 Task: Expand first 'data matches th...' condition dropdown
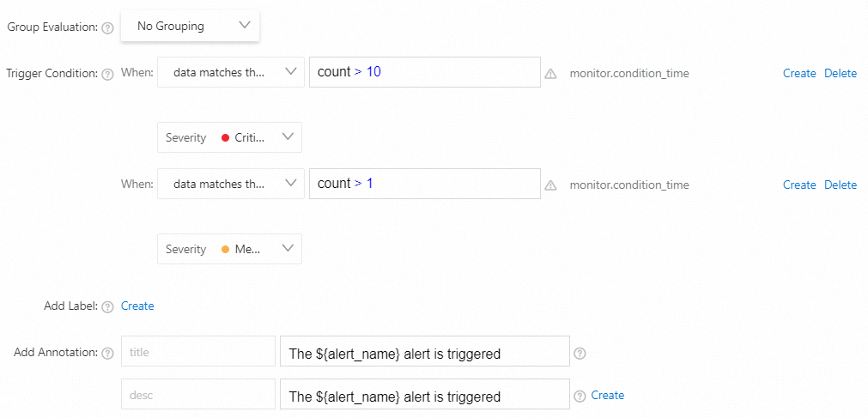(230, 73)
